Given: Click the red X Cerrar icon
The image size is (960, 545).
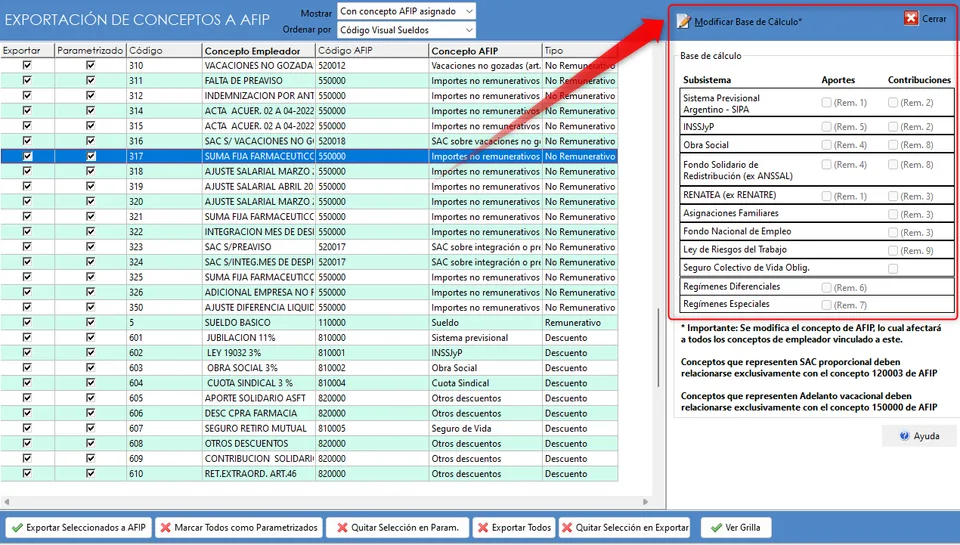Looking at the screenshot, I should pyautogui.click(x=911, y=18).
